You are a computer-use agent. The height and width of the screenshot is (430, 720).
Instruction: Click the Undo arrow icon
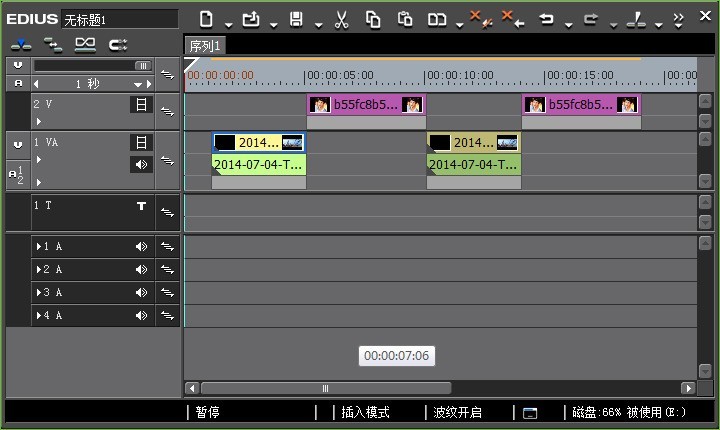pos(546,19)
